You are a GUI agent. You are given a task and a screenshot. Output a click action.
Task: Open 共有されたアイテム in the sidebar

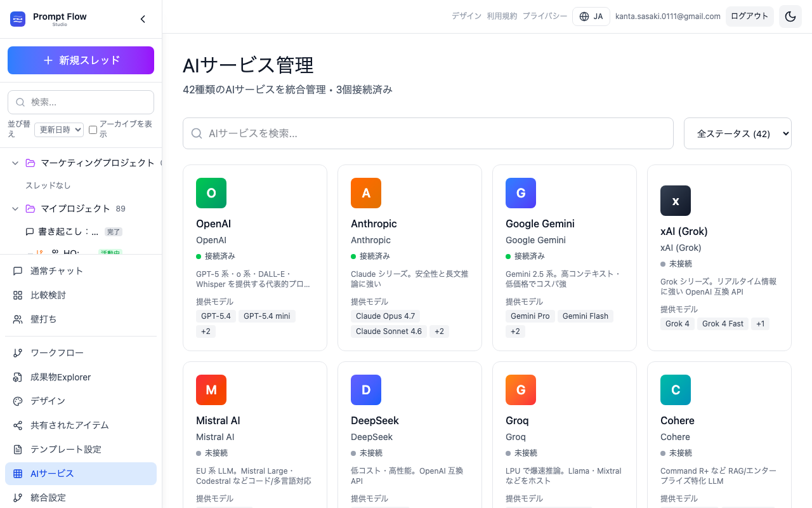[81, 425]
